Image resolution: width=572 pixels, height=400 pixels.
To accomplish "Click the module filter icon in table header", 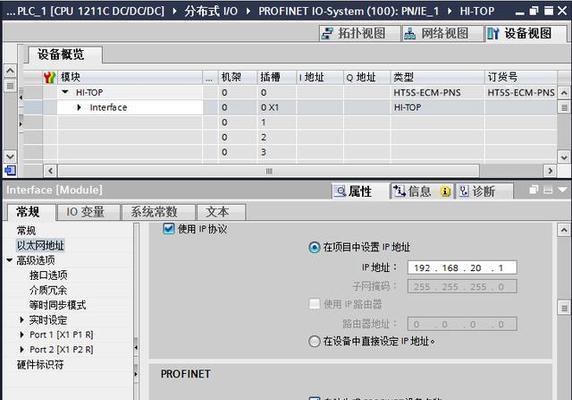I will click(x=50, y=77).
